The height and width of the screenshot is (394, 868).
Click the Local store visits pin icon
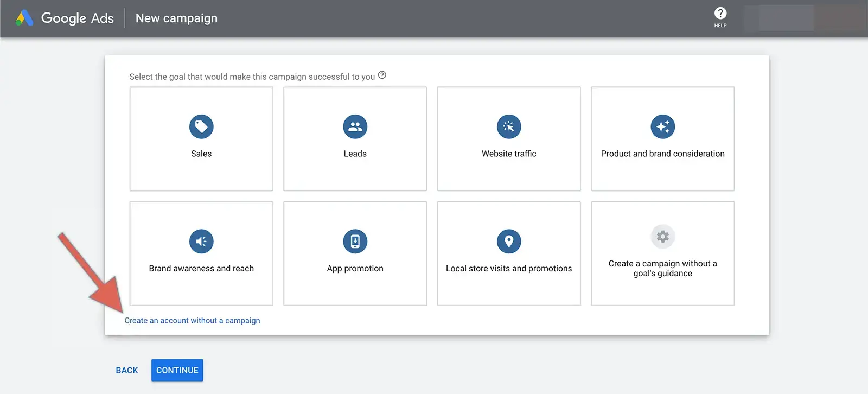click(x=509, y=242)
